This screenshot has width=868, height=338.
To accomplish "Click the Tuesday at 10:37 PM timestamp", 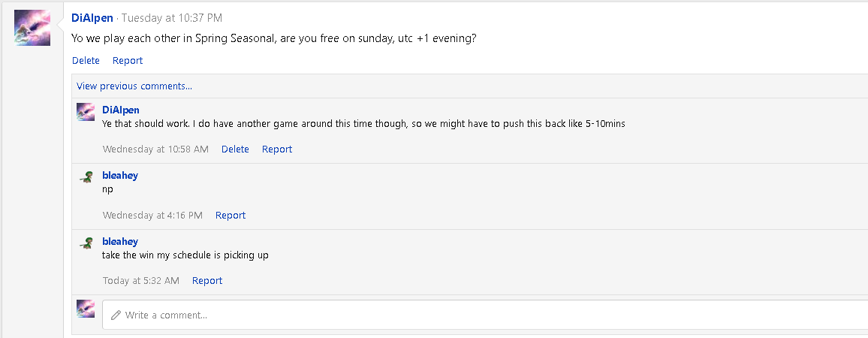I will point(171,17).
